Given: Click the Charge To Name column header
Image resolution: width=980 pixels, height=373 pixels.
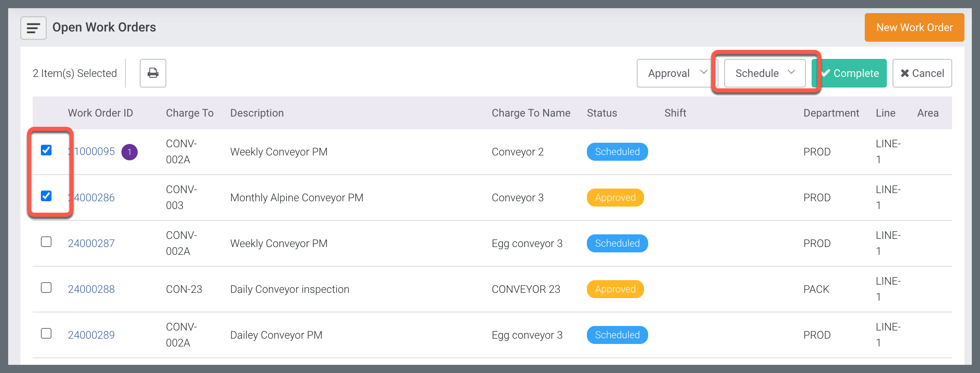Looking at the screenshot, I should pos(531,113).
